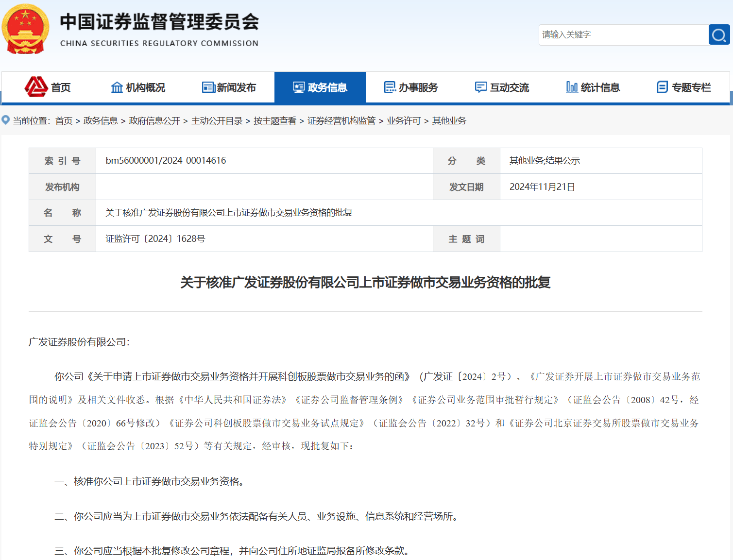Open 新闻发布 via its news icon

[208, 87]
